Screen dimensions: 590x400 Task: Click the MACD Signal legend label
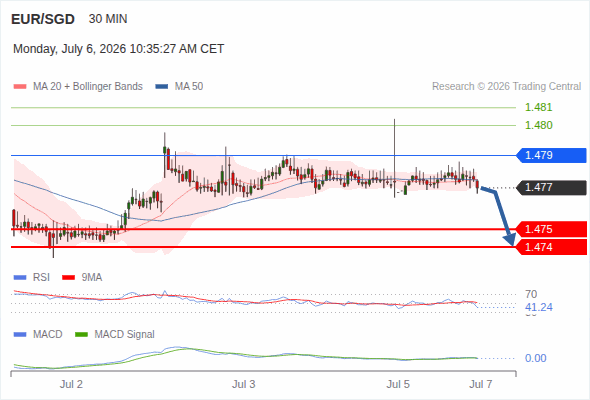tap(125, 335)
